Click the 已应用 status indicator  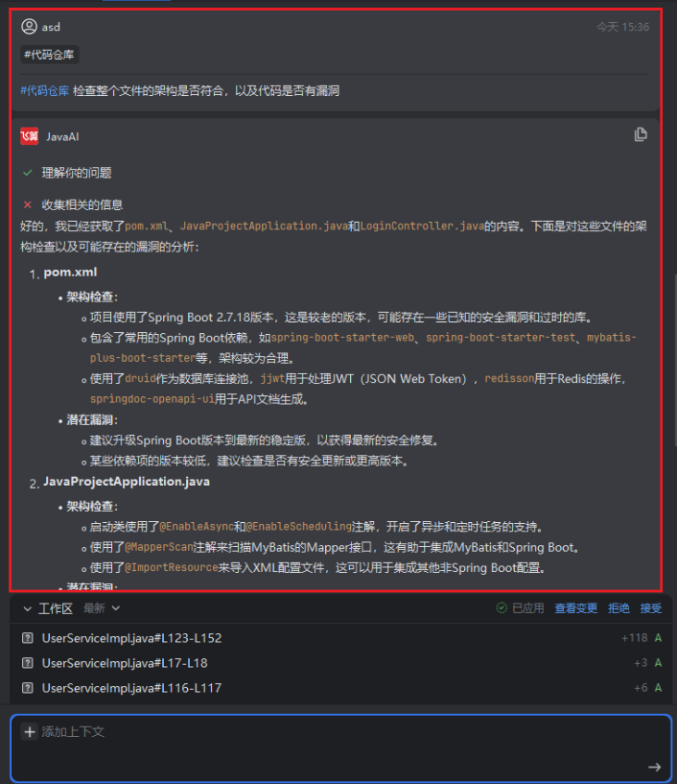[x=520, y=608]
